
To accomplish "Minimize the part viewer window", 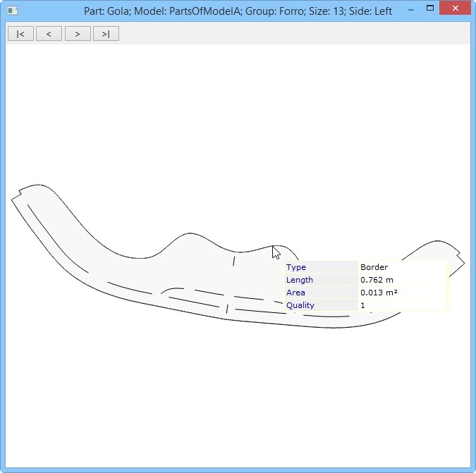I will pos(411,10).
